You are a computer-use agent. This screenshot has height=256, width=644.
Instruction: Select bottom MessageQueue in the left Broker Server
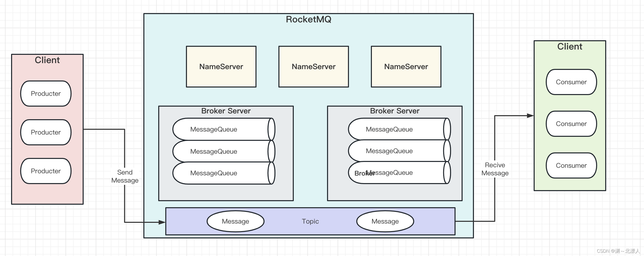[x=224, y=173]
